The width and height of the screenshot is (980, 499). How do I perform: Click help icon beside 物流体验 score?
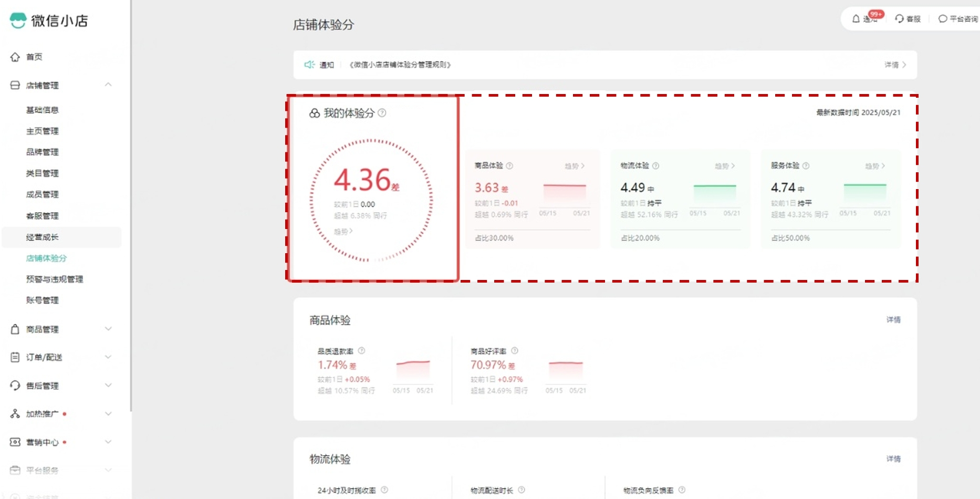tap(655, 166)
